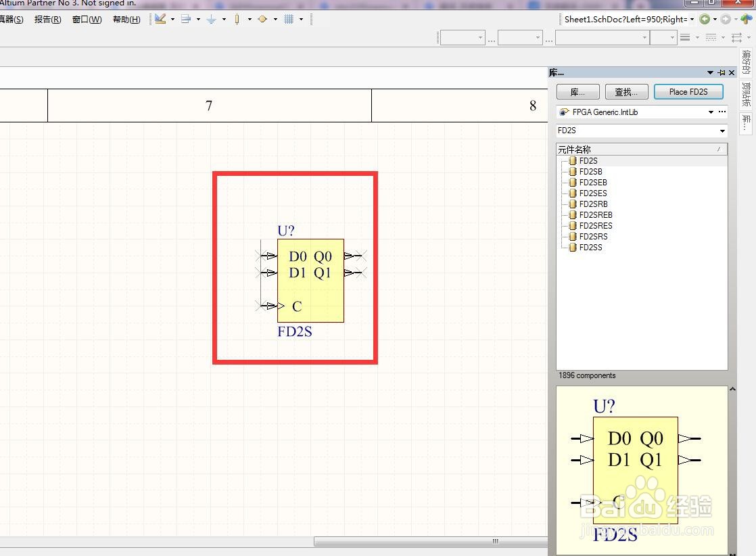Viewport: 756px width, 556px height.
Task: Click the line style dashed icon
Action: pyautogui.click(x=711, y=37)
